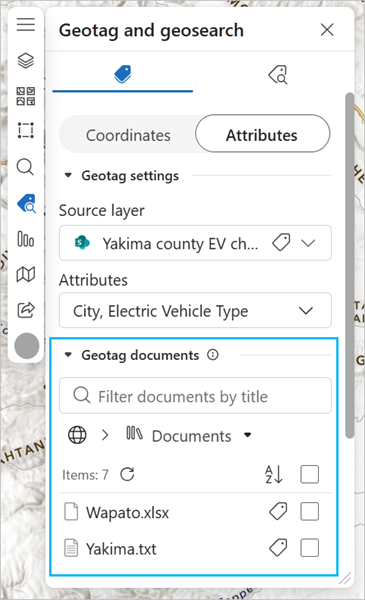Click the panel resize grip corner
365x600 pixels.
pos(345,578)
